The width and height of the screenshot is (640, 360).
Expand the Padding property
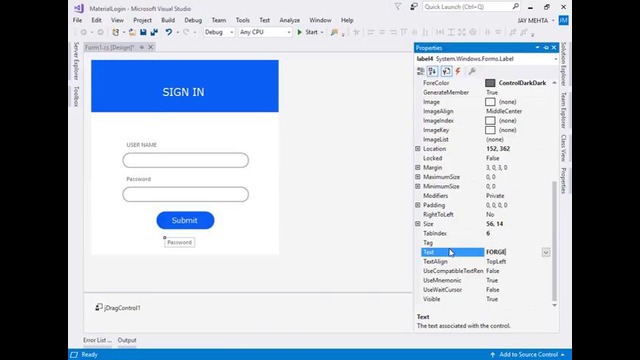point(418,205)
